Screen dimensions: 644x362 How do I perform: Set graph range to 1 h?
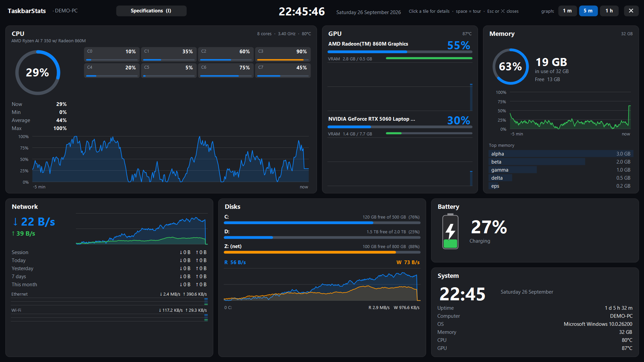click(609, 11)
